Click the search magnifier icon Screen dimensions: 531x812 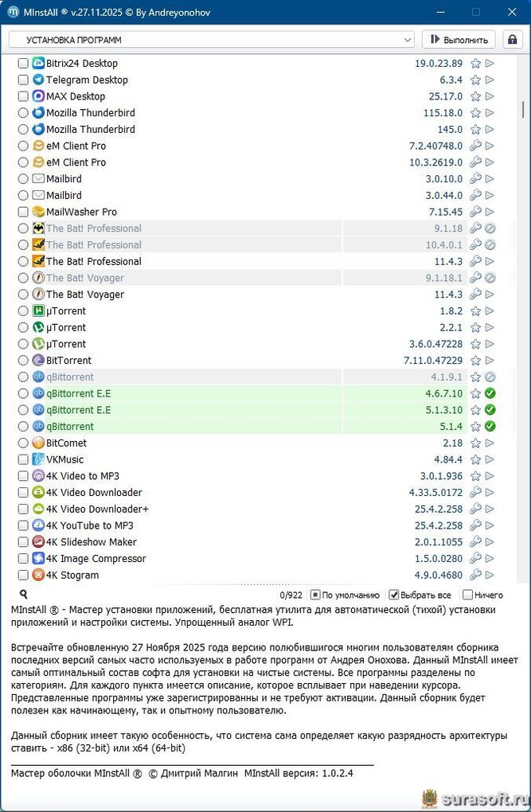click(x=23, y=594)
